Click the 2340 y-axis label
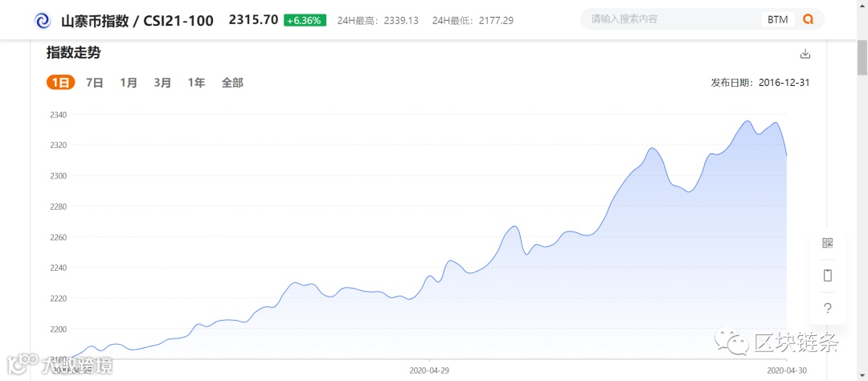Image resolution: width=868 pixels, height=381 pixels. click(x=59, y=115)
